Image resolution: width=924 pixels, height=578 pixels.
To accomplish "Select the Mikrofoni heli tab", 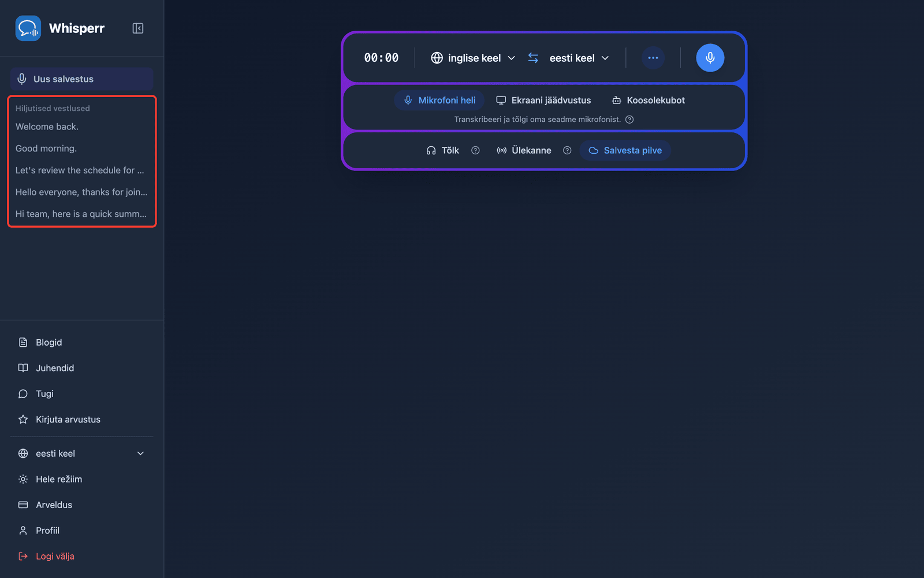I will click(x=439, y=101).
